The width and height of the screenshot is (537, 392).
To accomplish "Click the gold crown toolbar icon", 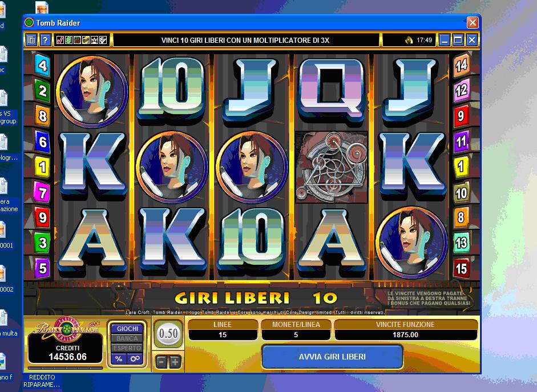I will (x=94, y=41).
